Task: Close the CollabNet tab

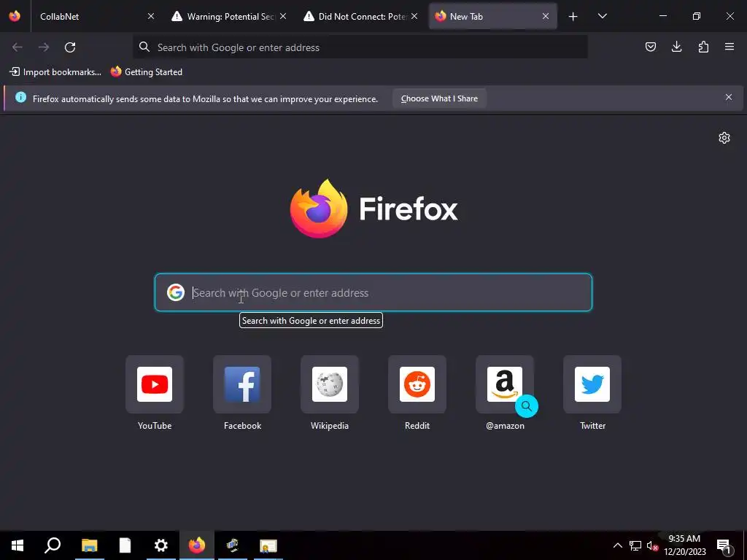Action: click(151, 16)
